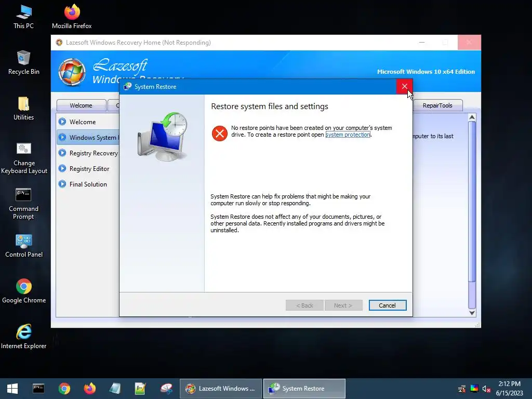The image size is (532, 399).
Task: Launch Command Prompt from desktop
Action: tap(23, 204)
